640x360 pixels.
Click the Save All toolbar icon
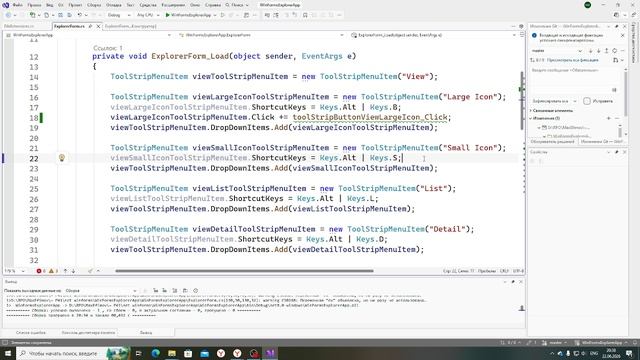coord(69,15)
